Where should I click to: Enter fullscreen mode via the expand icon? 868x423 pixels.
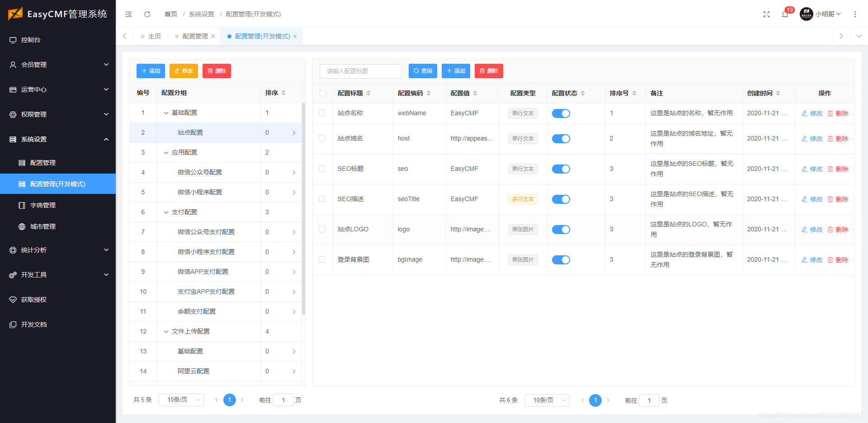[x=766, y=14]
